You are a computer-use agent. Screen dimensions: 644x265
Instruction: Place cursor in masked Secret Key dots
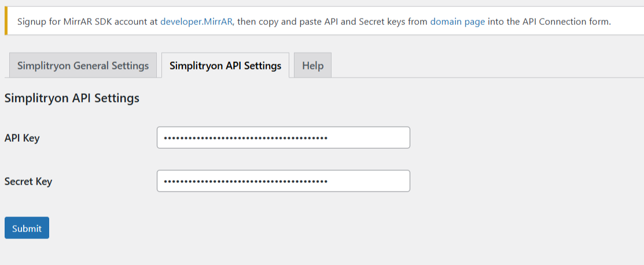coord(245,181)
